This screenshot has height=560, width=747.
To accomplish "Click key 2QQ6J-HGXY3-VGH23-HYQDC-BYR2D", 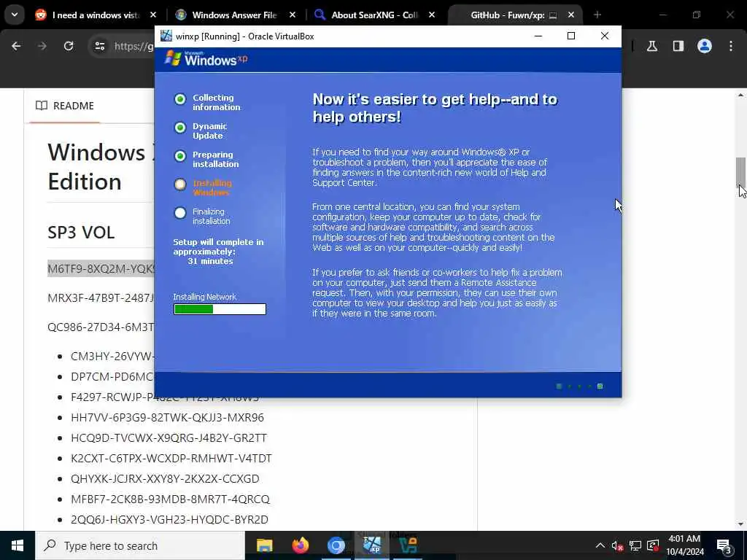I will click(169, 520).
